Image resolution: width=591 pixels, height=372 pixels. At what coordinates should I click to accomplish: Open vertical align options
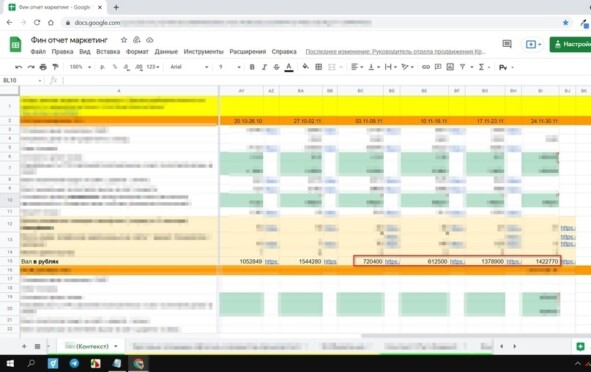click(374, 67)
